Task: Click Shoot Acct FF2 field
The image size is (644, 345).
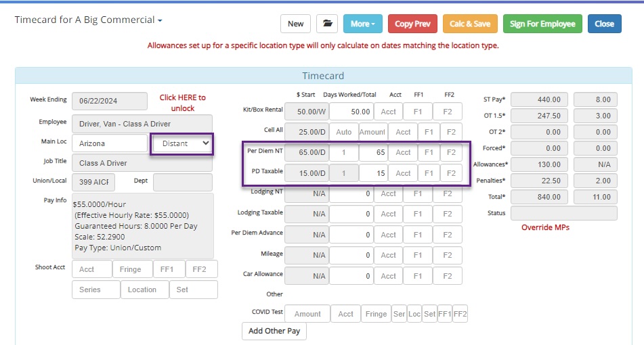Action: (202, 269)
